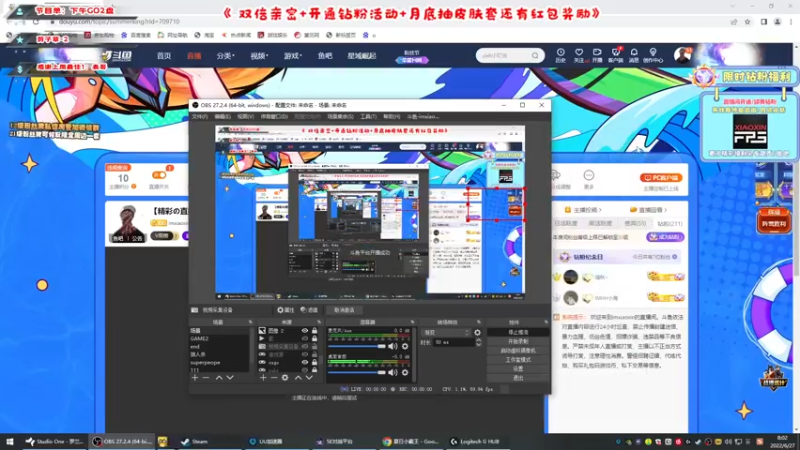This screenshot has width=800, height=450.
Task: Increase transition duration with the up spinner
Action: pyautogui.click(x=478, y=340)
